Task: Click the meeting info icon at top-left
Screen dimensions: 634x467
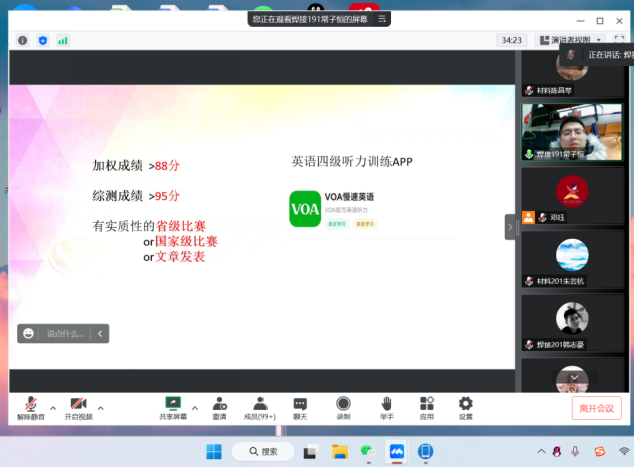Action: coord(23,40)
